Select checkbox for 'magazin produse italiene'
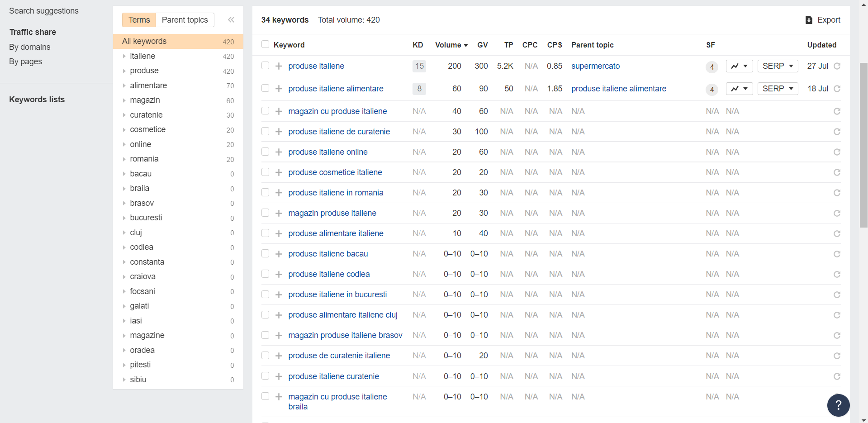The image size is (868, 423). [x=265, y=213]
